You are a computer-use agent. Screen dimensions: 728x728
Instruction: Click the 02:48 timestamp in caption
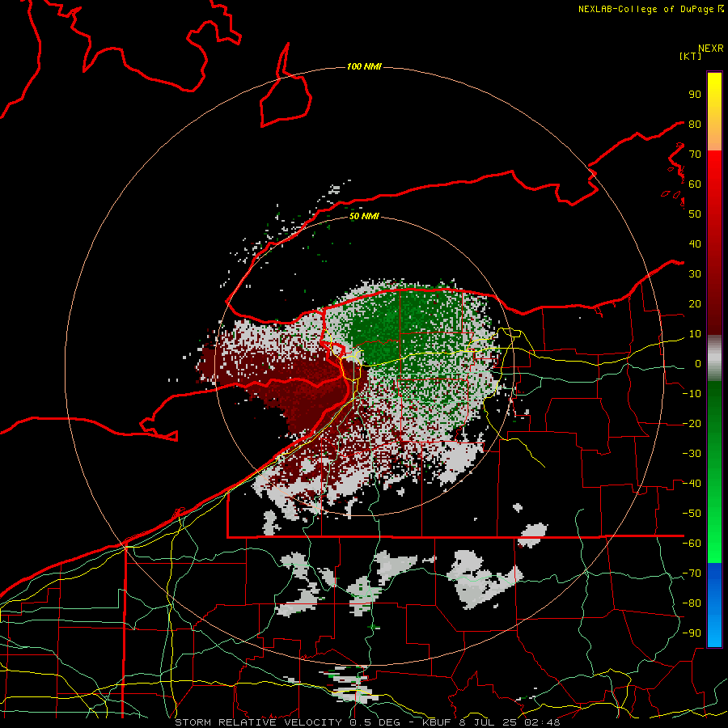click(542, 722)
